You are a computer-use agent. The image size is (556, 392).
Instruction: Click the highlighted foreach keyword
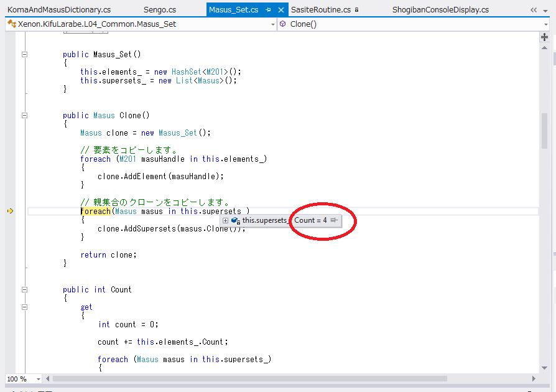[96, 211]
